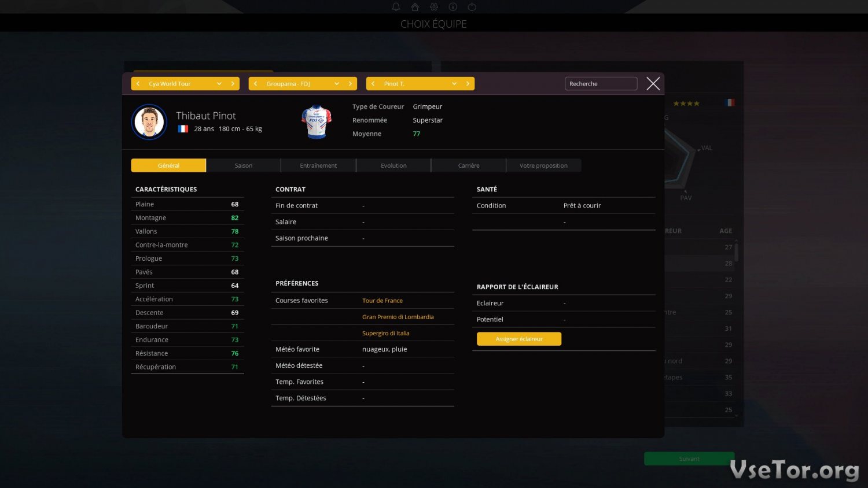Viewport: 868px width, 488px height.
Task: Open the Groupama - FDJ team dropdown
Action: [x=337, y=84]
